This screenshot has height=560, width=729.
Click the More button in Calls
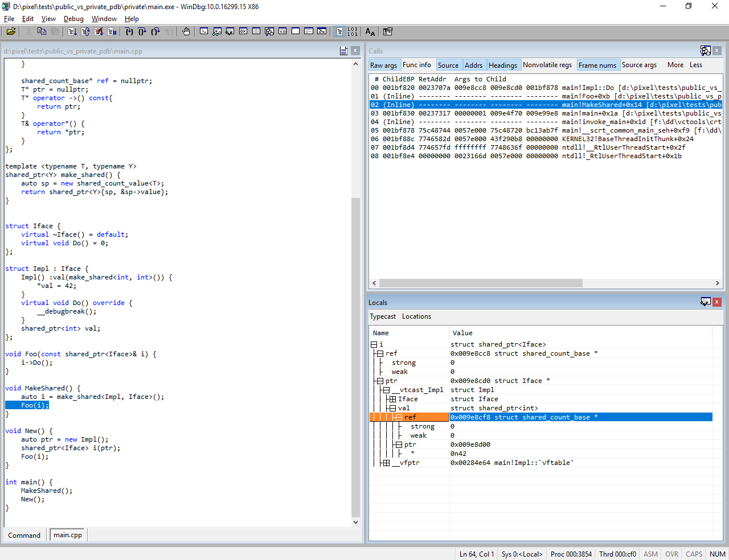(x=675, y=65)
